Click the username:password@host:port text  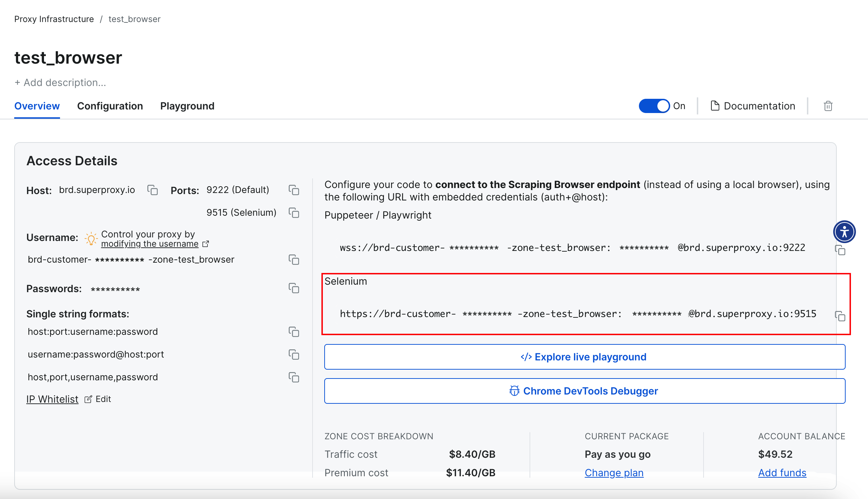(96, 354)
